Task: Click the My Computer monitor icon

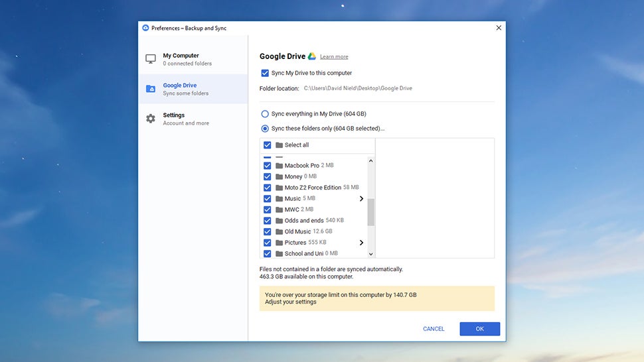Action: [151, 59]
